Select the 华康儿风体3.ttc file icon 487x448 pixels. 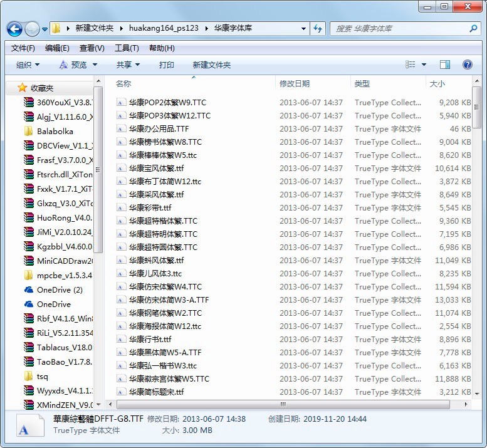[x=121, y=273]
